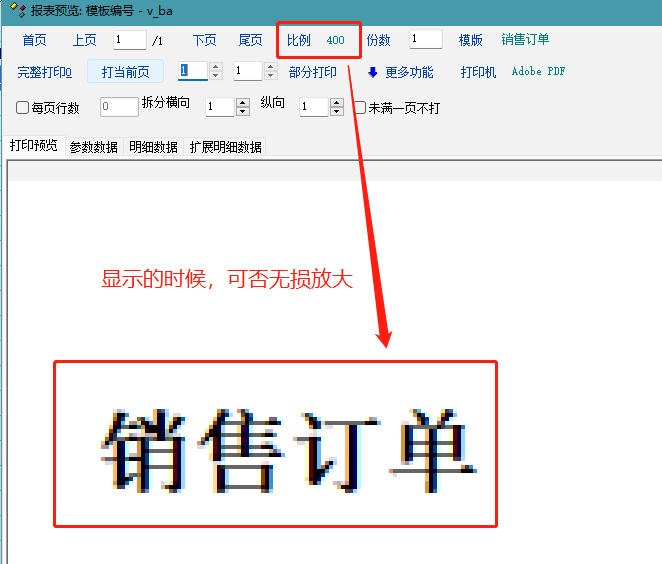Click the 更多功能 down-arrow icon
The width and height of the screenshot is (662, 564).
373,72
